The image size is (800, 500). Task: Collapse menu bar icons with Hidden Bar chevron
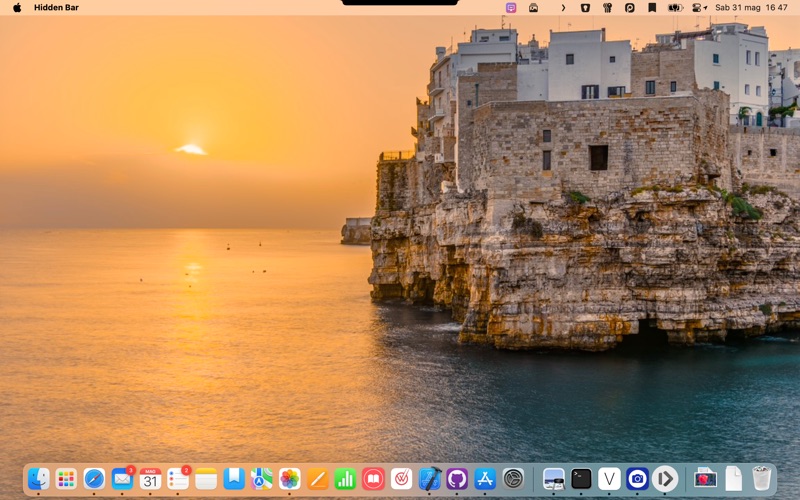click(563, 7)
